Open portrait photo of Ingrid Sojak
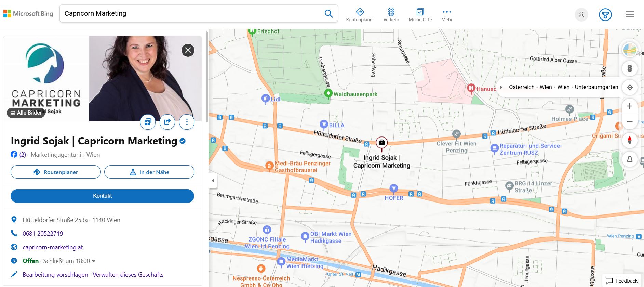 pyautogui.click(x=145, y=79)
